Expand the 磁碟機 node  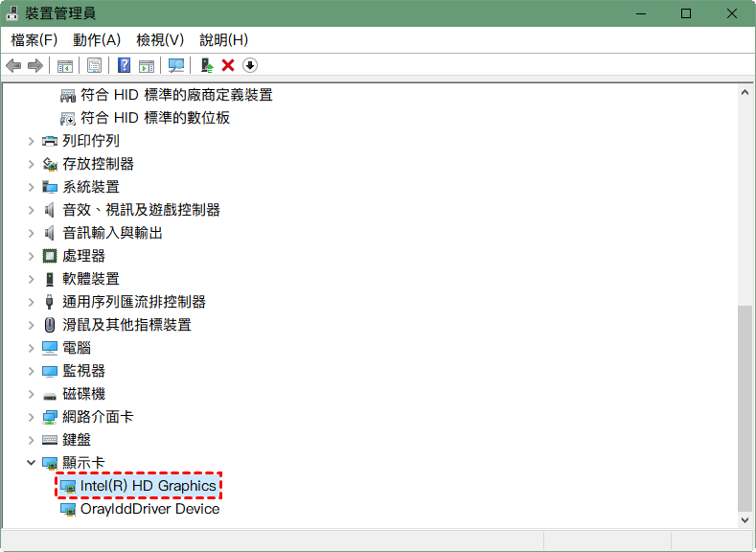tap(32, 394)
